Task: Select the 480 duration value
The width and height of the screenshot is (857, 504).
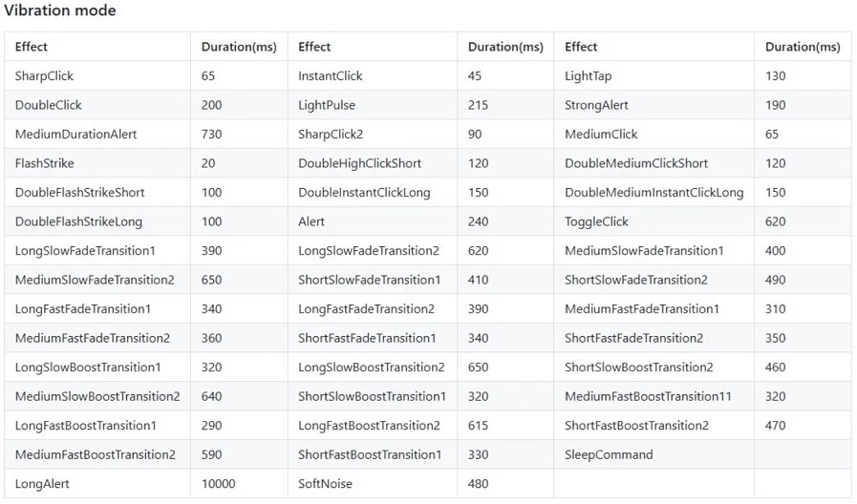Action: [x=479, y=484]
